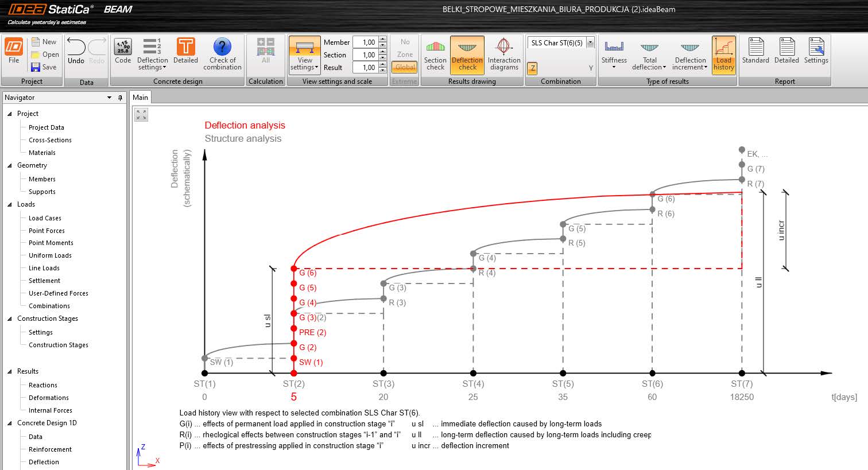Open the Deformations results page
This screenshot has width=868, height=470.
[47, 397]
